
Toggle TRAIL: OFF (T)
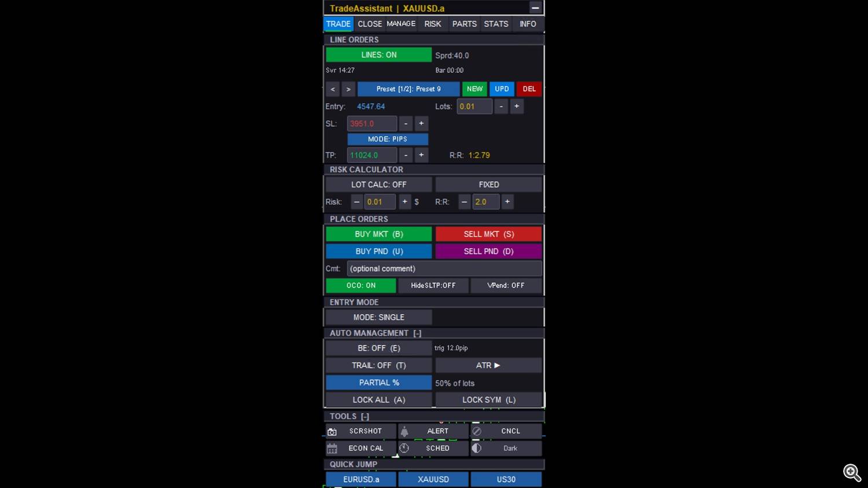click(x=378, y=365)
